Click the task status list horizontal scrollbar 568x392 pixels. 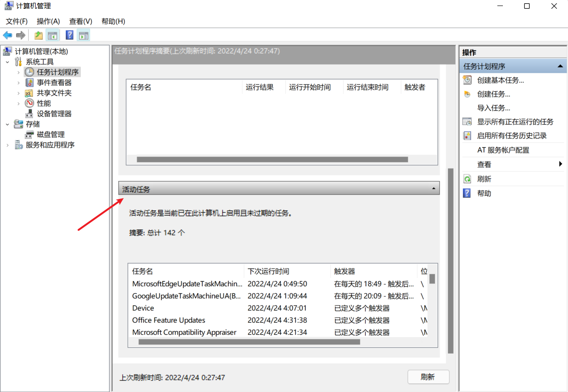point(272,159)
